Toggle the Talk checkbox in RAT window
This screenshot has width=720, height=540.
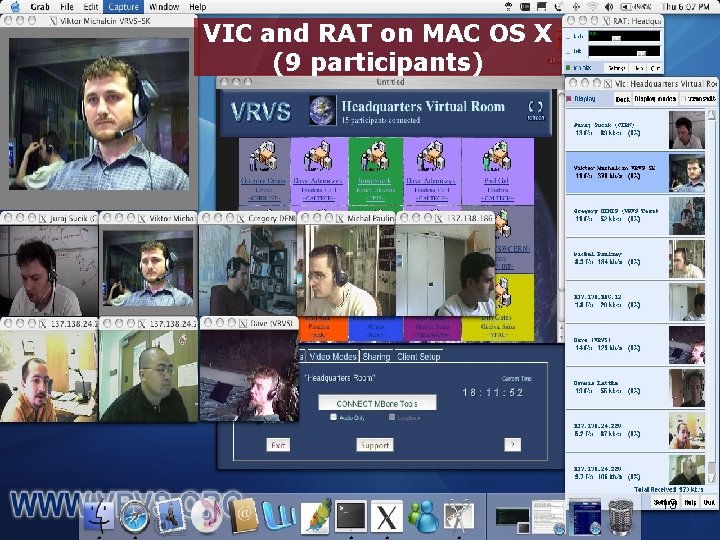coord(568,51)
